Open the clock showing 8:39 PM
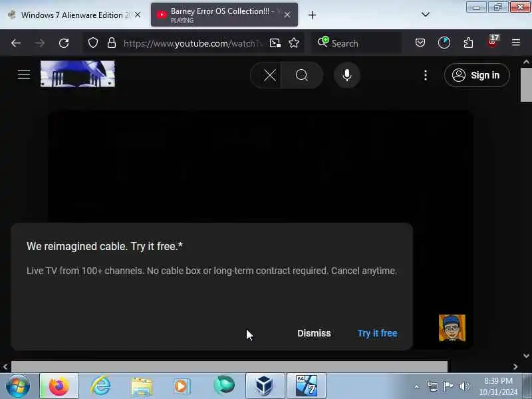 [x=498, y=386]
